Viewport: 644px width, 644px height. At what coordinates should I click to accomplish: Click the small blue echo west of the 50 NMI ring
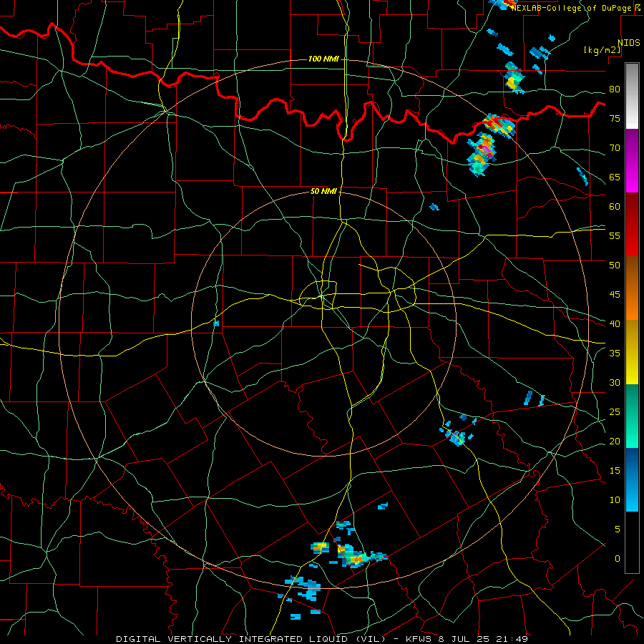216,323
